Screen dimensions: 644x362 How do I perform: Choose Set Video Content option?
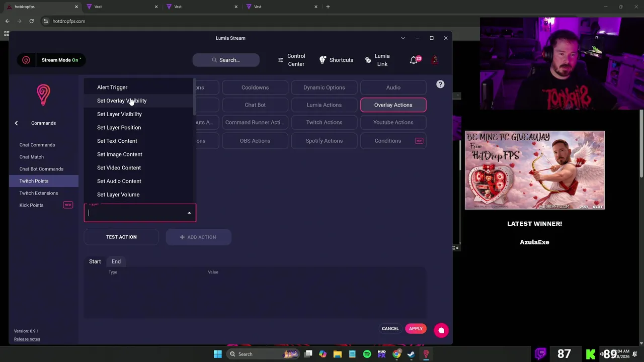click(139, 168)
